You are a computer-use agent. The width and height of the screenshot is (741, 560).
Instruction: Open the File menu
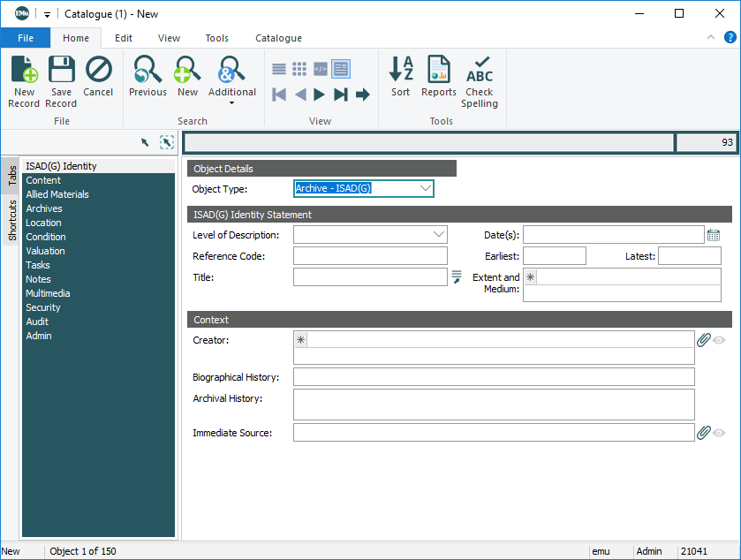26,38
